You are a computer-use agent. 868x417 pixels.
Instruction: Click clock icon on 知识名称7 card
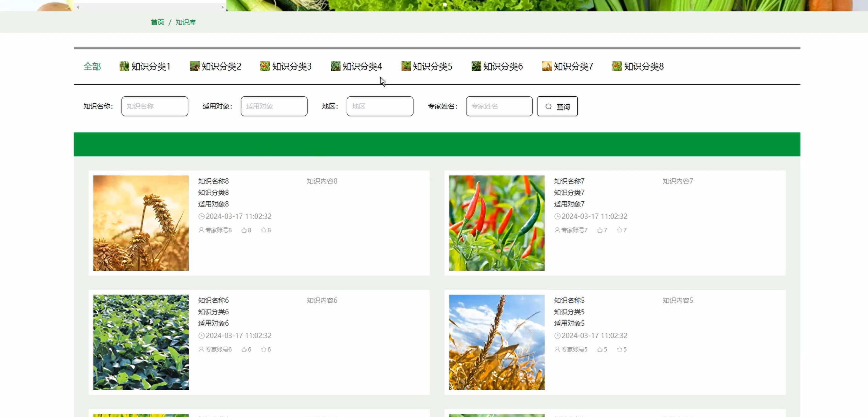557,216
